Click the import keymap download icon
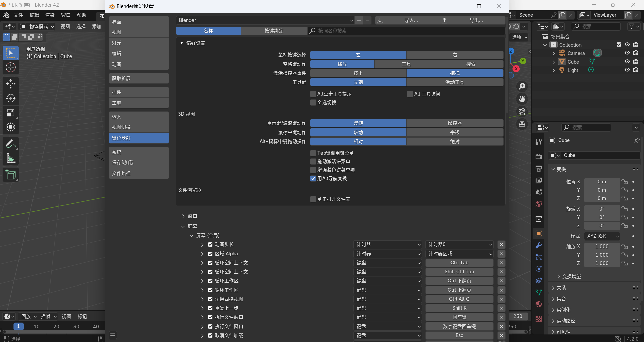Image resolution: width=644 pixels, height=342 pixels. point(380,21)
